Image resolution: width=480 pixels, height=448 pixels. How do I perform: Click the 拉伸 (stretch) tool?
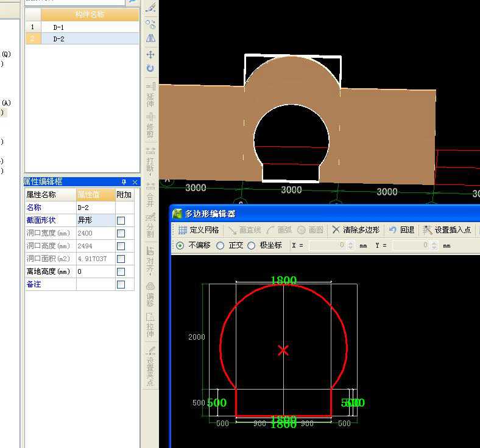(150, 325)
